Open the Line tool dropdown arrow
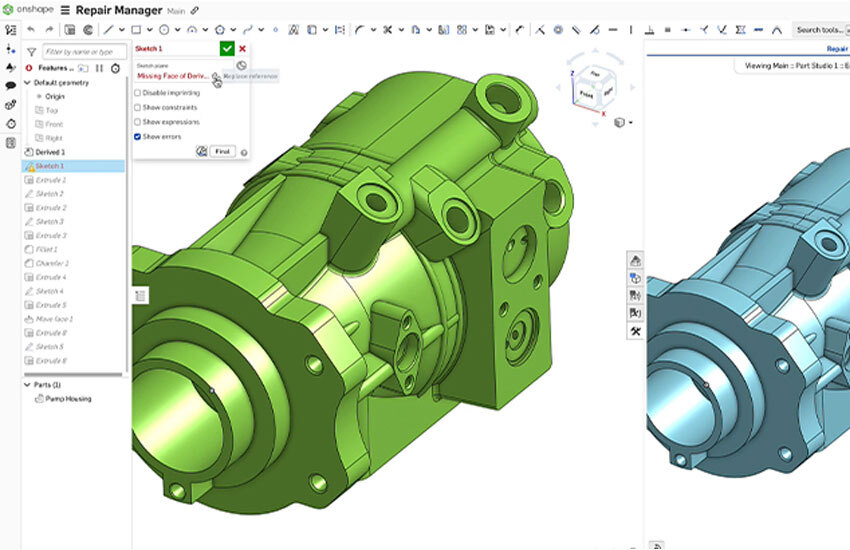 click(x=121, y=30)
